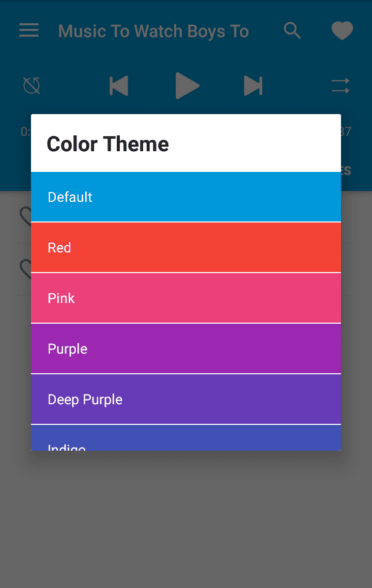Screen dimensions: 372x588
Task: Skip to the previous track
Action: coord(119,86)
